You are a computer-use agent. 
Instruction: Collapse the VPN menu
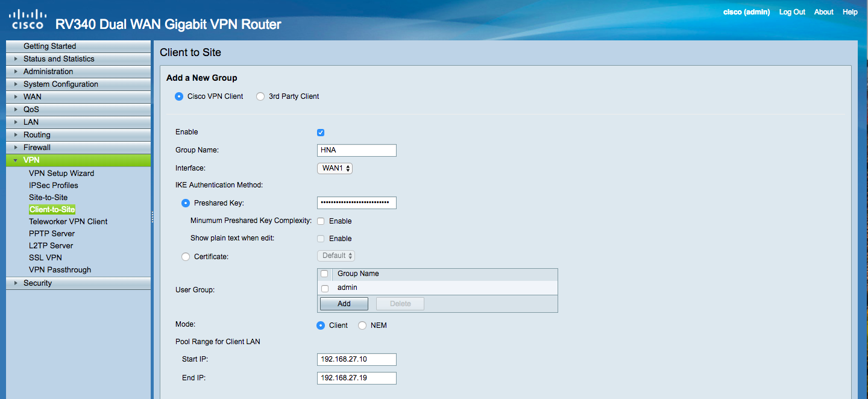click(x=78, y=160)
